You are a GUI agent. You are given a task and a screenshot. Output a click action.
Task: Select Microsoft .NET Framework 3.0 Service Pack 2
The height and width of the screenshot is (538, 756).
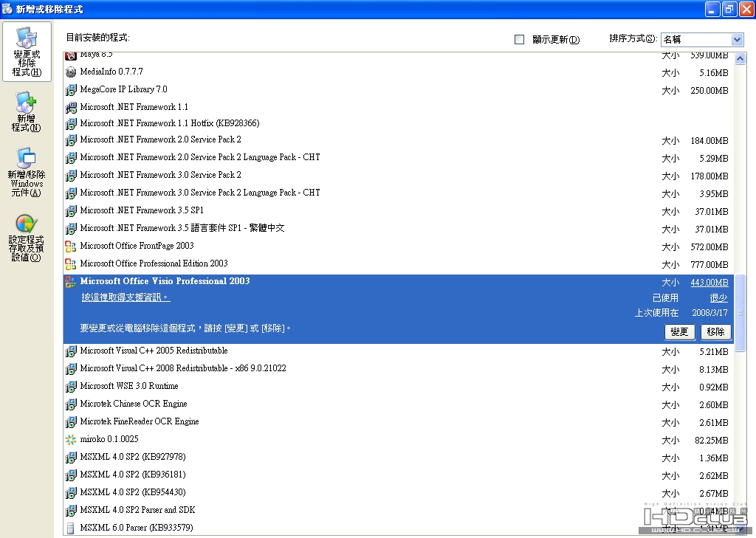coord(399,175)
